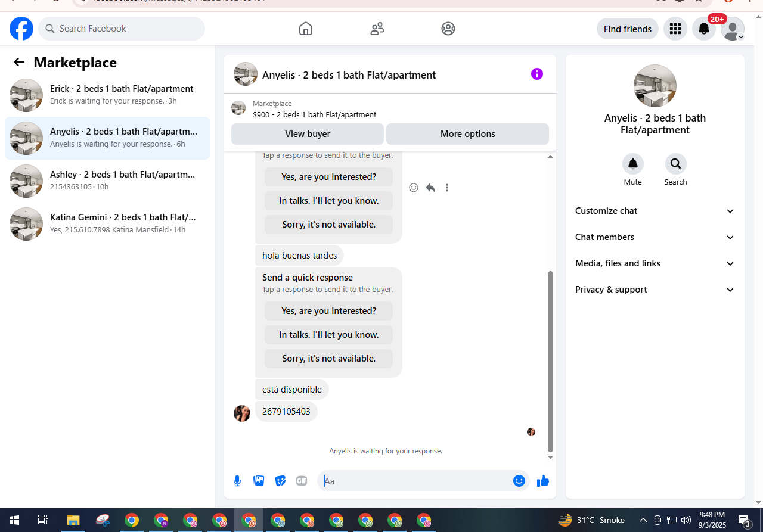This screenshot has width=763, height=532.
Task: Expand the Customize chat section
Action: (655, 211)
